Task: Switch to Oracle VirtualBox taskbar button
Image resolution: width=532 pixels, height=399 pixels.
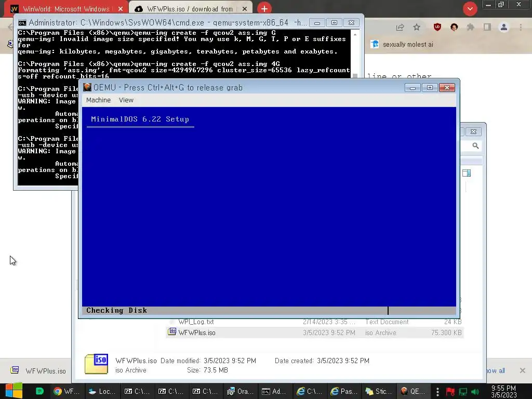Action: click(240, 391)
